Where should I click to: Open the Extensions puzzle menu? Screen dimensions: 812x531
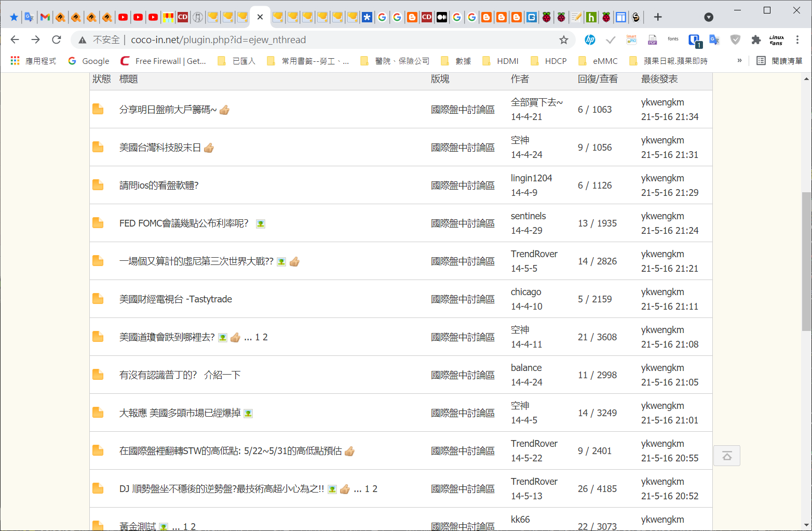756,39
